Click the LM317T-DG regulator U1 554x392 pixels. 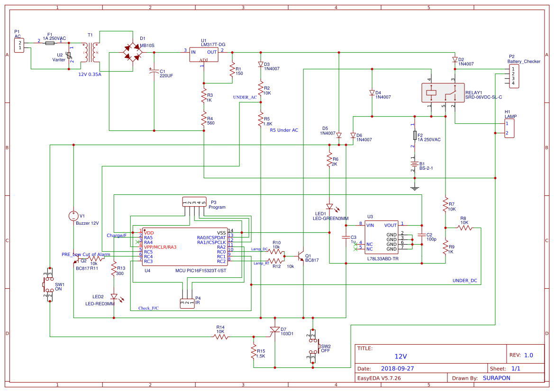coord(204,54)
